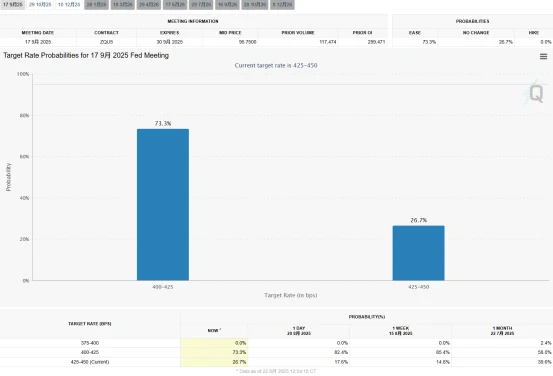The height and width of the screenshot is (376, 553).
Task: Click the ZQU5 contract cell
Action: (106, 42)
